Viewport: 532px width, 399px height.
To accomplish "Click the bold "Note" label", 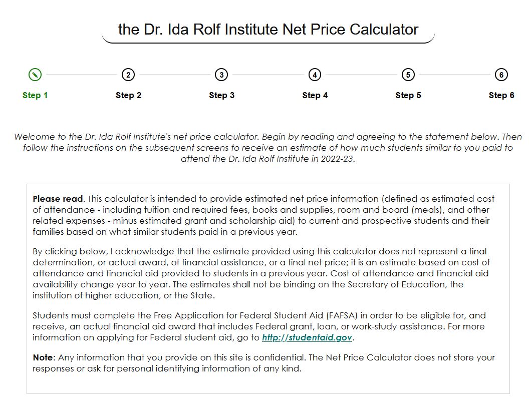I will (x=43, y=357).
